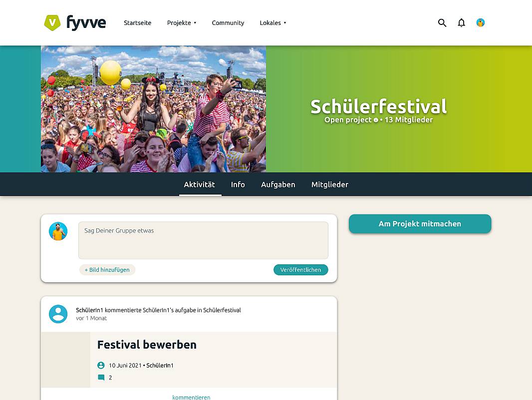Screen dimensions: 532x400
Task: Expand the Projekte dropdown menu
Action: [x=182, y=23]
